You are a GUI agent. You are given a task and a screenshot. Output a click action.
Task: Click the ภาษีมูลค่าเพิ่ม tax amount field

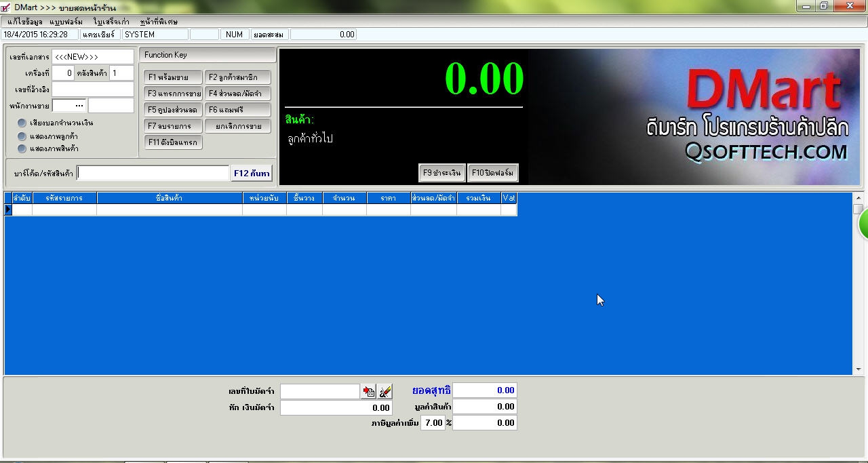(x=485, y=422)
